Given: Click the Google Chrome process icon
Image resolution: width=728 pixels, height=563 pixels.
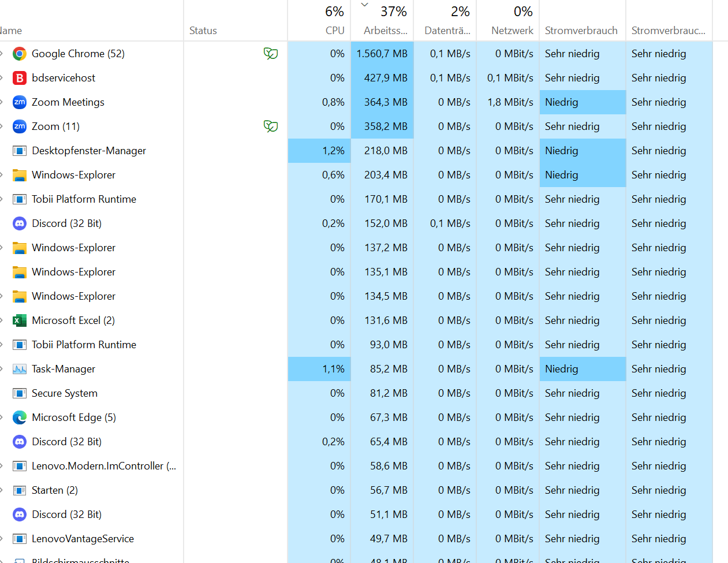Looking at the screenshot, I should (x=20, y=54).
